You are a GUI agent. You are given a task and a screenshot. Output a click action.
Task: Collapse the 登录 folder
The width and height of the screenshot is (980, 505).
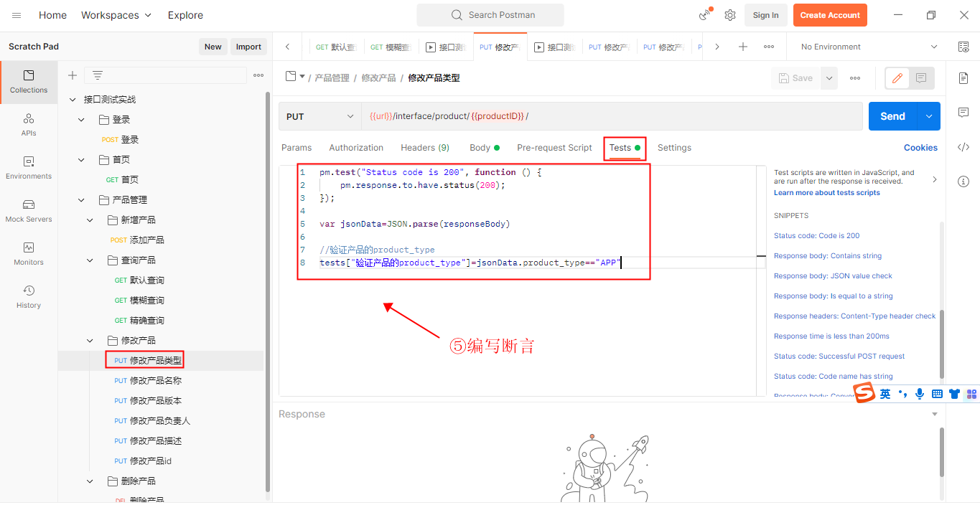pos(81,120)
